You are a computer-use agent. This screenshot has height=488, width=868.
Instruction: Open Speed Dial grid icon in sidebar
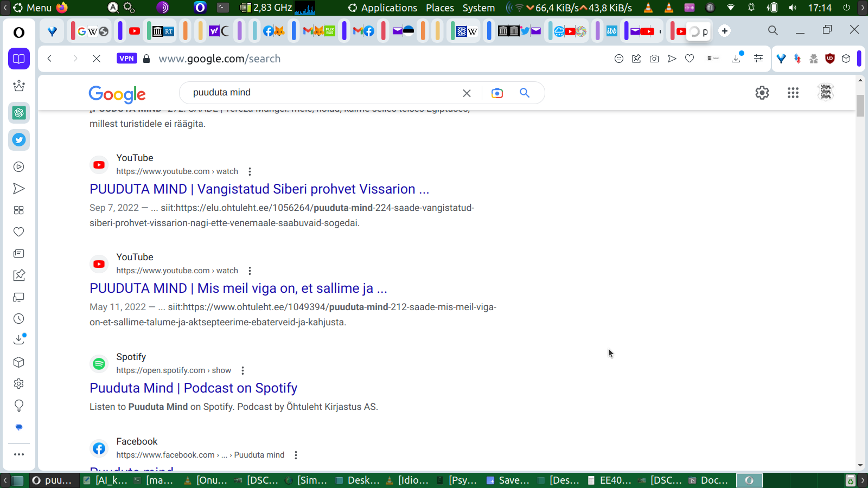[19, 210]
